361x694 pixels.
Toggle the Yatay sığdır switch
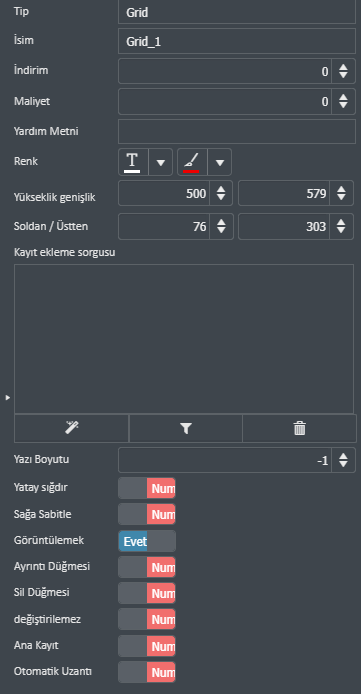tap(147, 488)
